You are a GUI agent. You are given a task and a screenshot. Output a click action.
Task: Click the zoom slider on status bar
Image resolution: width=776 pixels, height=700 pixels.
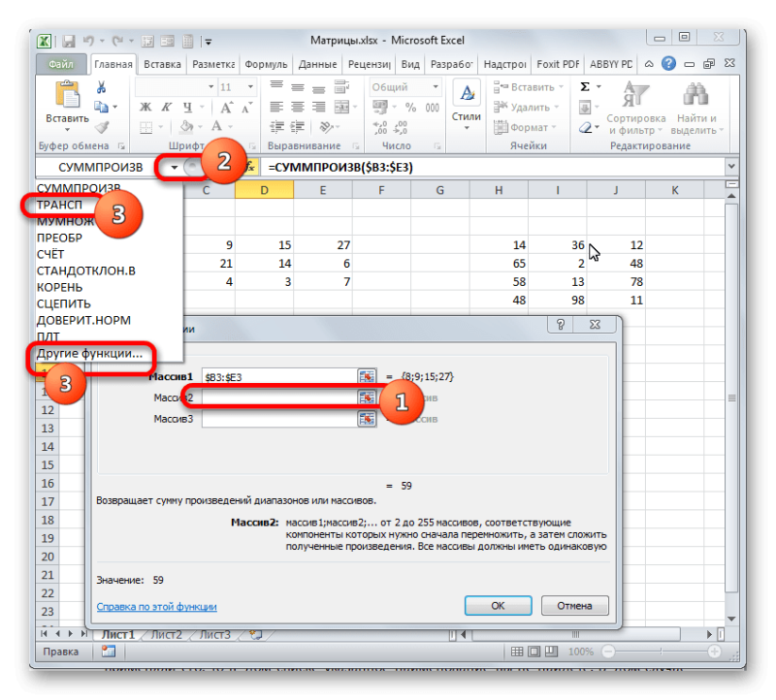[662, 652]
